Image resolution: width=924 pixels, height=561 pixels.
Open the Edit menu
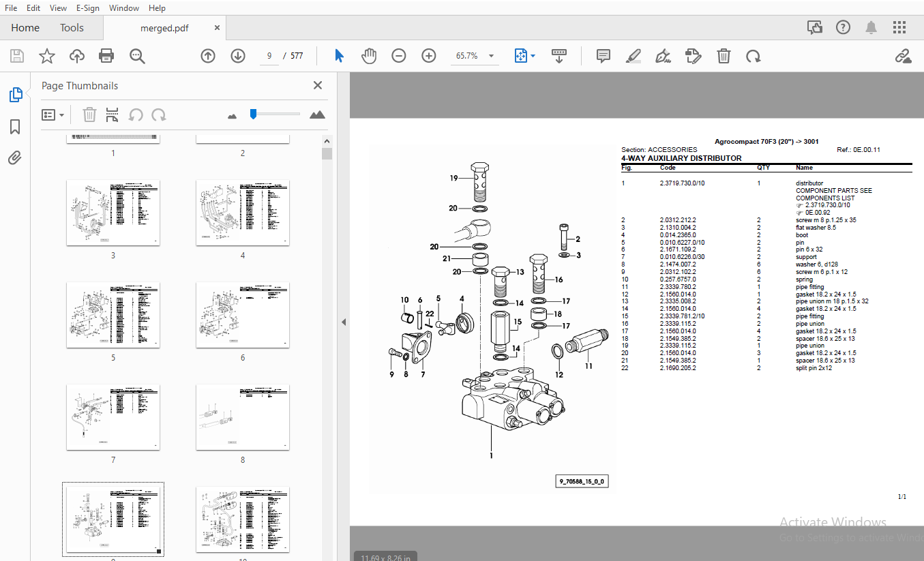(33, 8)
